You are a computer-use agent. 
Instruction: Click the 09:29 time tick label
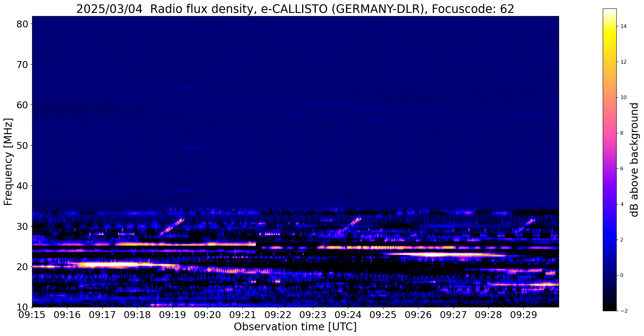(x=524, y=315)
